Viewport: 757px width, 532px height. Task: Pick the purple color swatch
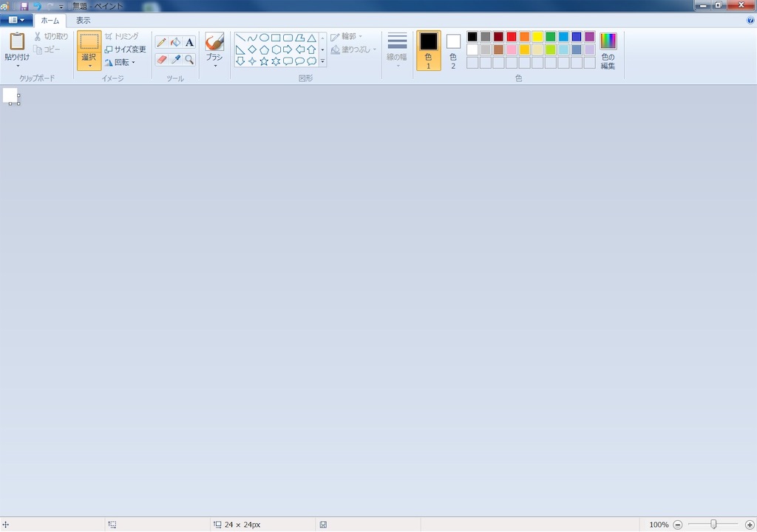pyautogui.click(x=589, y=37)
